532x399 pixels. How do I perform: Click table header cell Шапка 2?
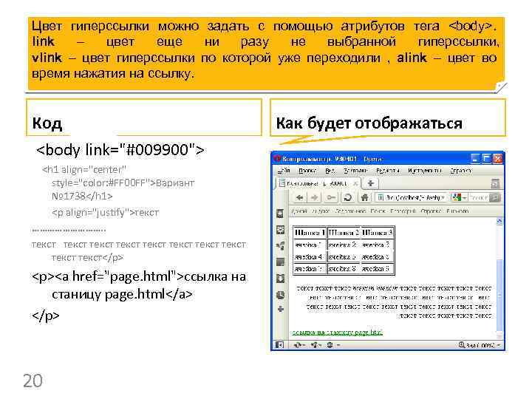coord(344,233)
